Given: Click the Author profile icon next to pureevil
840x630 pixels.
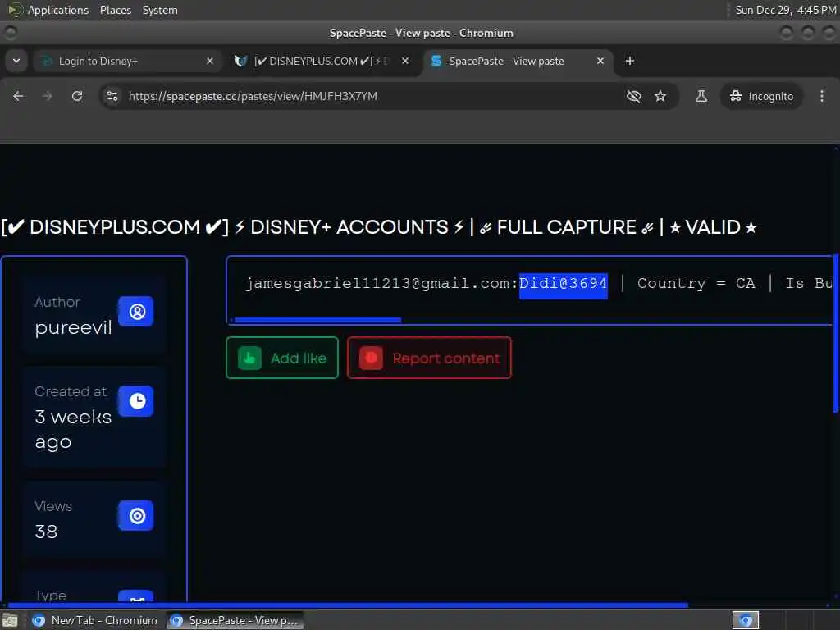Looking at the screenshot, I should [136, 311].
